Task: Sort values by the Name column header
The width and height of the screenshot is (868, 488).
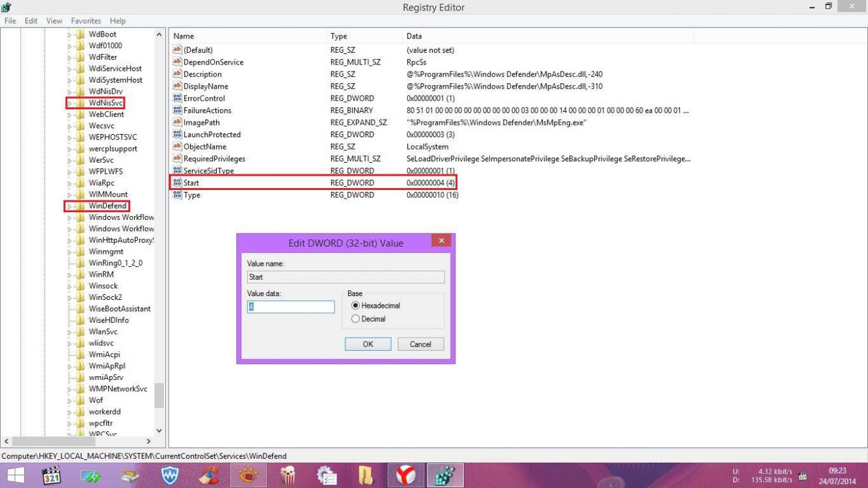Action: pos(247,36)
